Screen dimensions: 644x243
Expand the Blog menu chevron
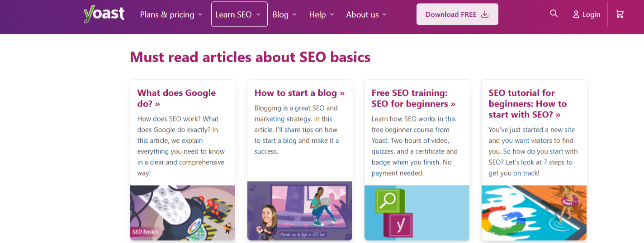coord(294,14)
